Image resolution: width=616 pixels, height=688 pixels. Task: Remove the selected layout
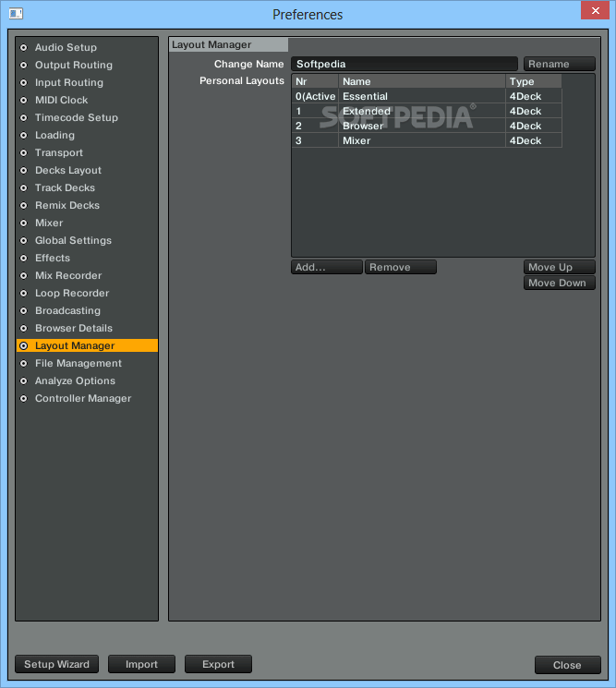coord(401,267)
